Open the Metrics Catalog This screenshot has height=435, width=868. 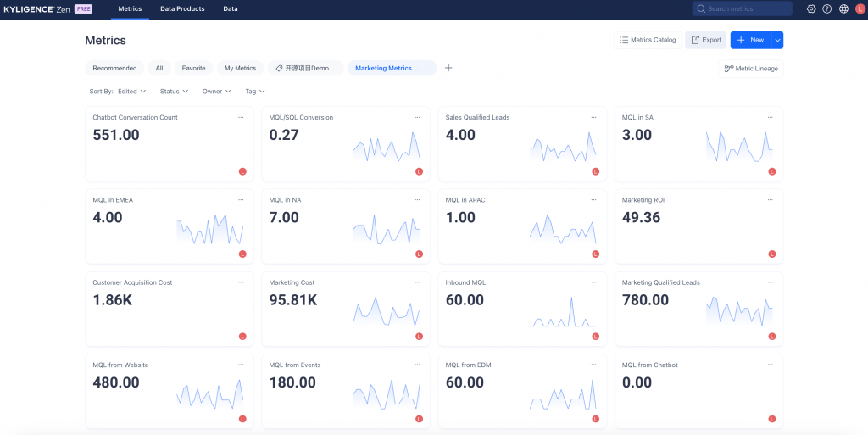(x=648, y=40)
